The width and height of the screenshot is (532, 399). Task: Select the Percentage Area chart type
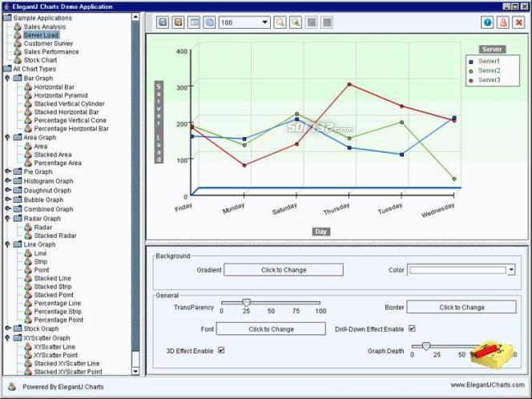click(58, 163)
